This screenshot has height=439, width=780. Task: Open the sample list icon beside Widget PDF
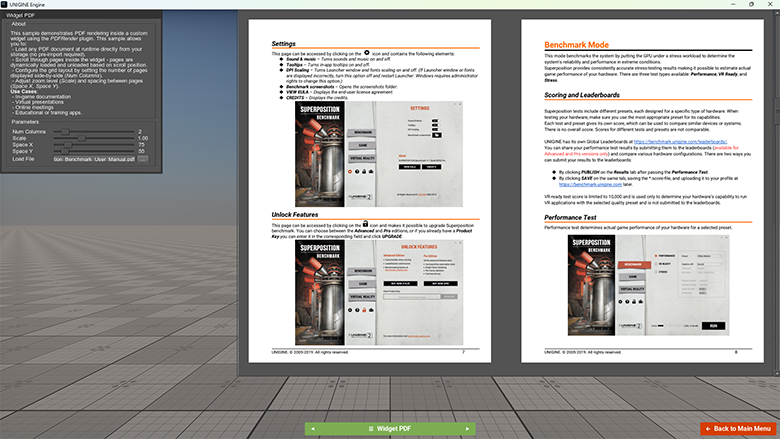[371, 429]
